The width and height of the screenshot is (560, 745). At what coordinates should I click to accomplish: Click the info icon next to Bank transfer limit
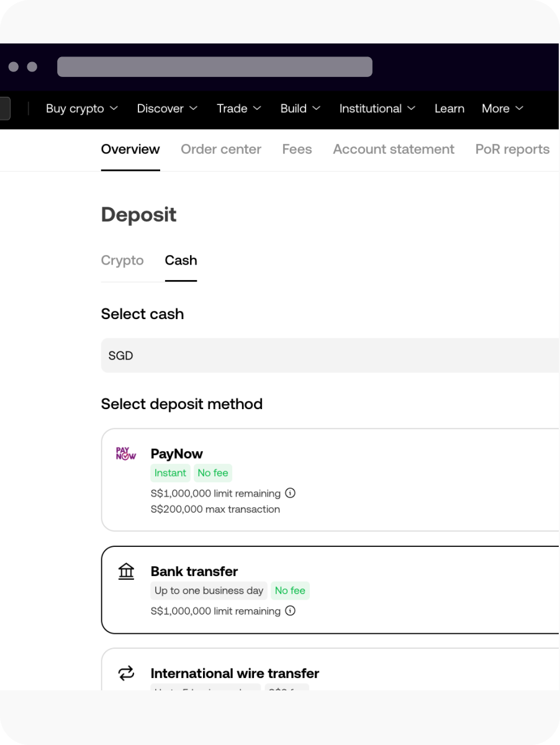coord(289,611)
